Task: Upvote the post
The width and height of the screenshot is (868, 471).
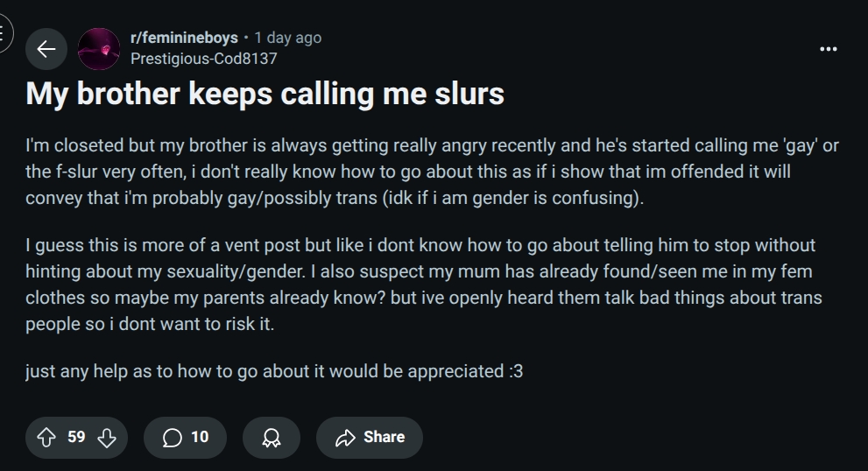Action: point(47,437)
